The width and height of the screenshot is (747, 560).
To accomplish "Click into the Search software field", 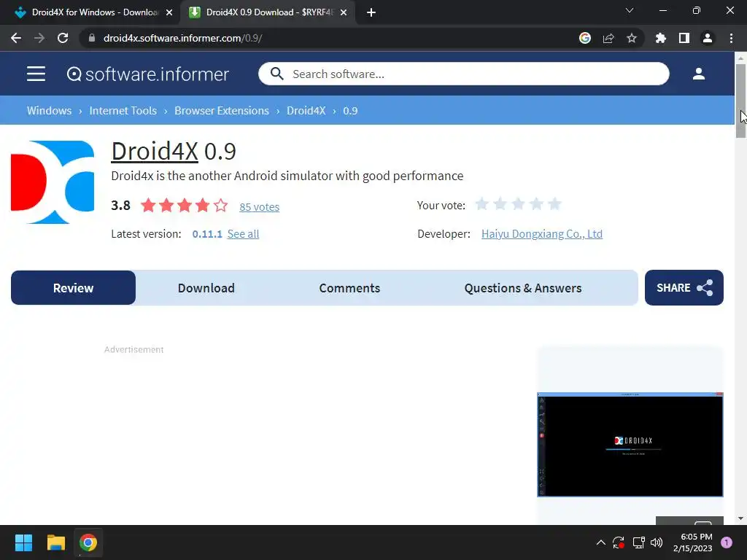I will click(x=463, y=74).
